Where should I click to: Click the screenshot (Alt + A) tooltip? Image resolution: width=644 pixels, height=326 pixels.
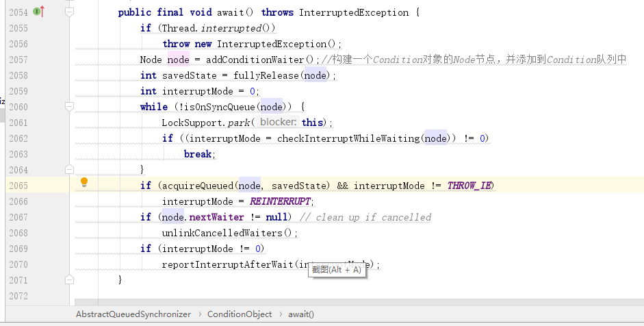[x=337, y=270]
